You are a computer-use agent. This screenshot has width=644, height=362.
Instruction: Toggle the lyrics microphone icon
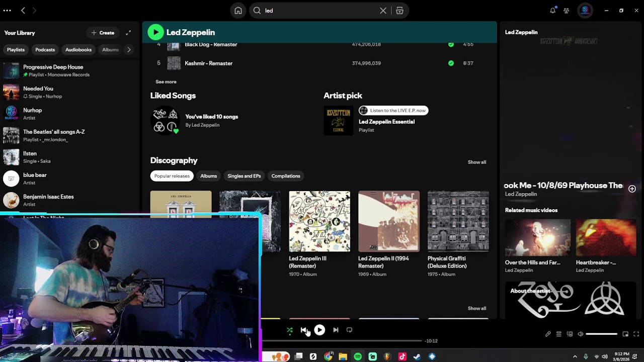click(548, 334)
